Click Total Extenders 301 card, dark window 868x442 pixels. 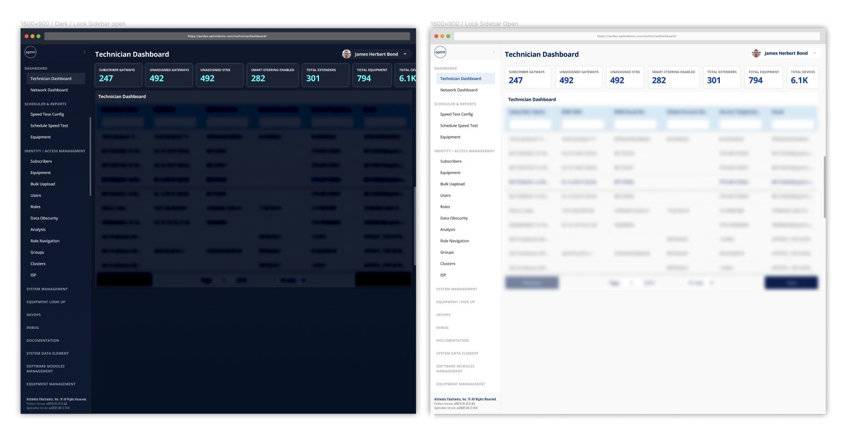click(x=325, y=75)
